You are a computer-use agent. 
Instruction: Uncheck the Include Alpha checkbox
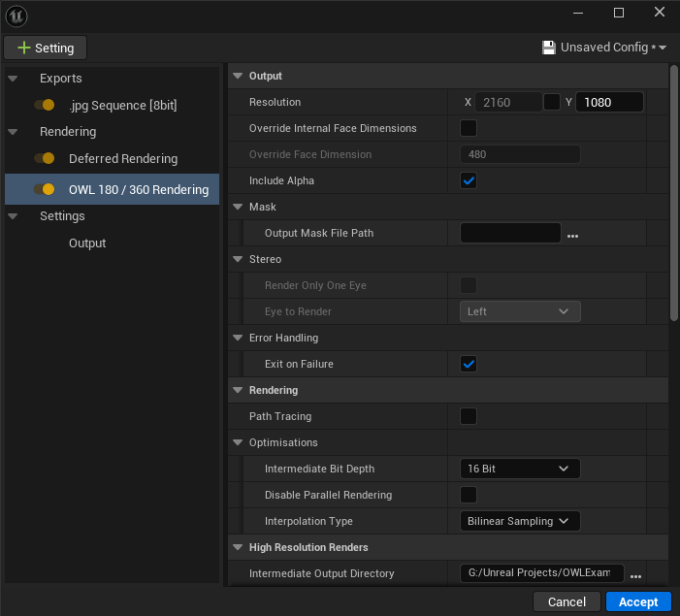469,180
